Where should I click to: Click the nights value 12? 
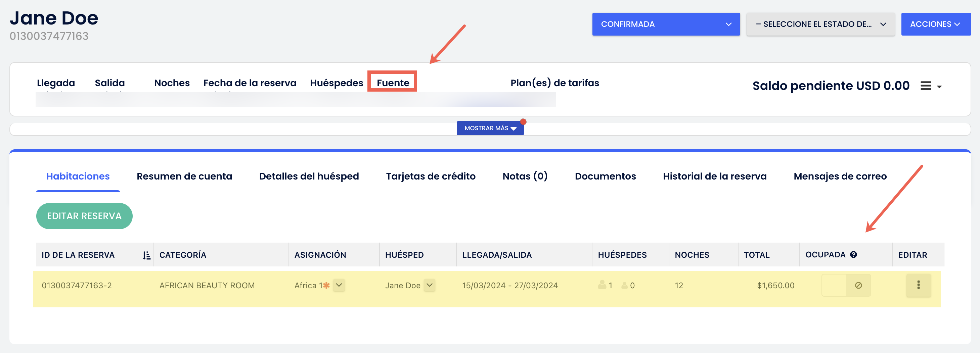[679, 285]
